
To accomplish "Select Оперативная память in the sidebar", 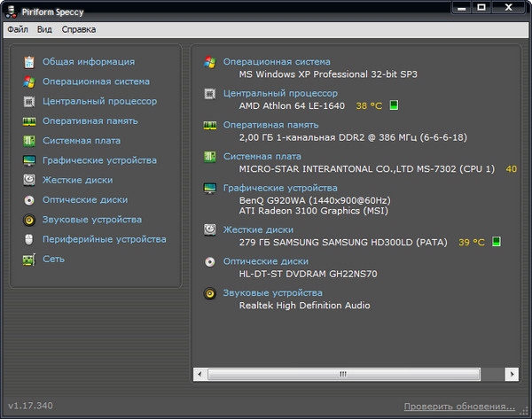I will click(90, 121).
